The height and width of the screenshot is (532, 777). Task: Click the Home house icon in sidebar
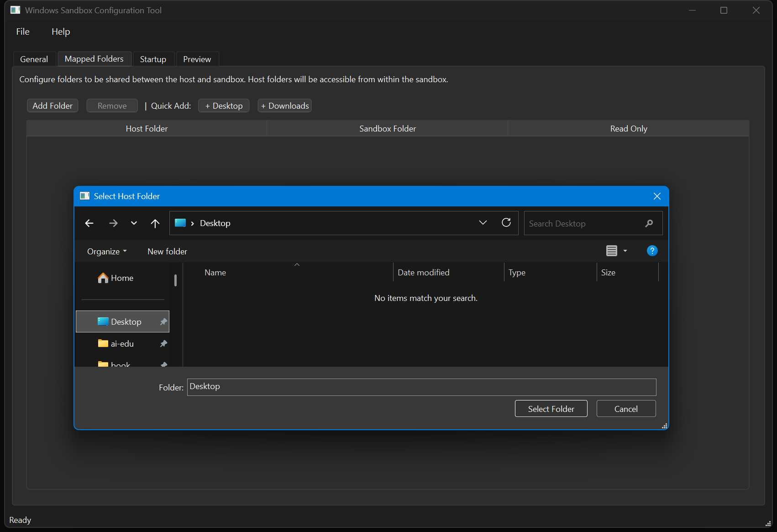(x=103, y=278)
